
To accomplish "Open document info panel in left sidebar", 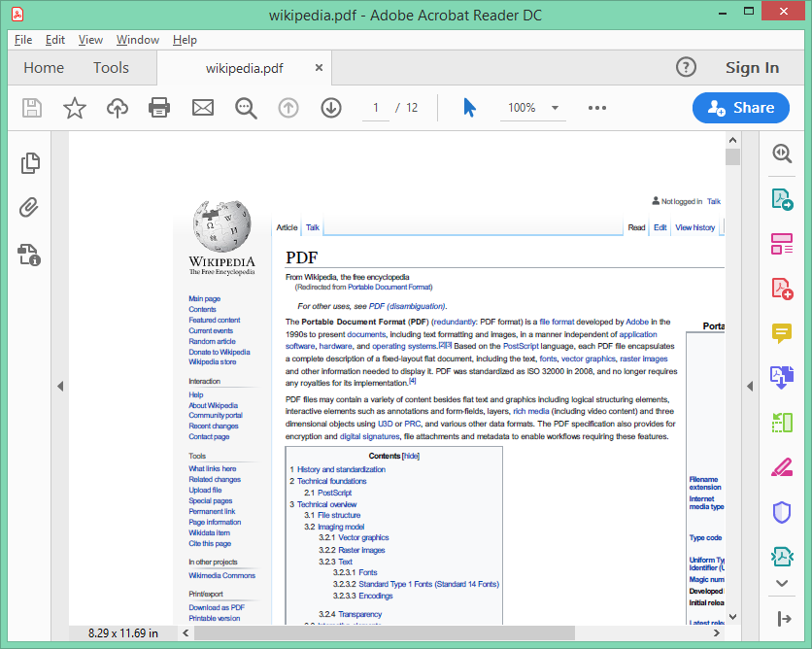I will point(29,255).
